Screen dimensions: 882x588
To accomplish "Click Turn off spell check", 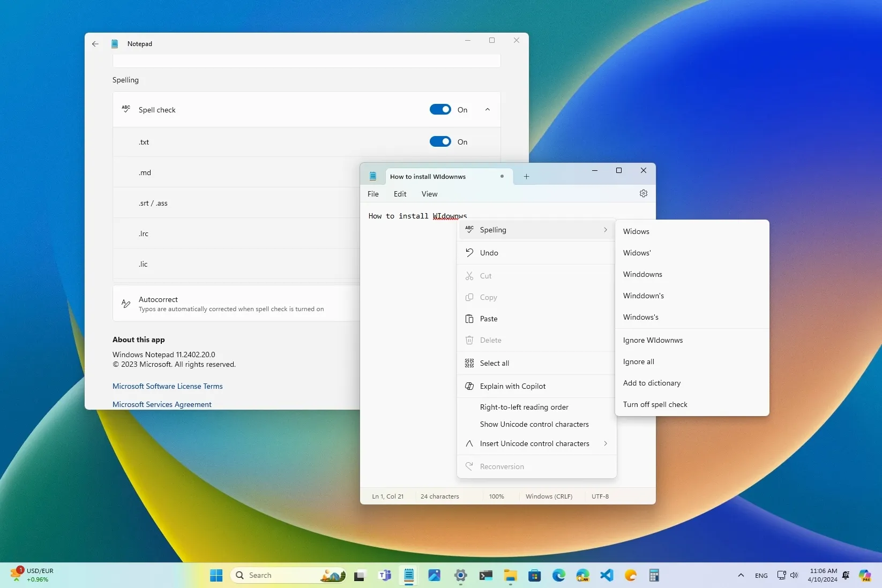I will click(x=692, y=404).
